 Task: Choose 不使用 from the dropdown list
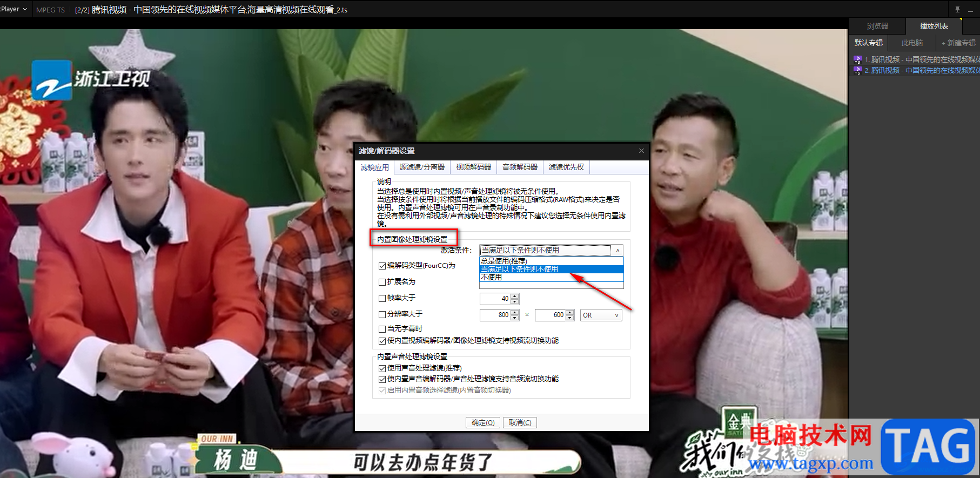click(552, 277)
